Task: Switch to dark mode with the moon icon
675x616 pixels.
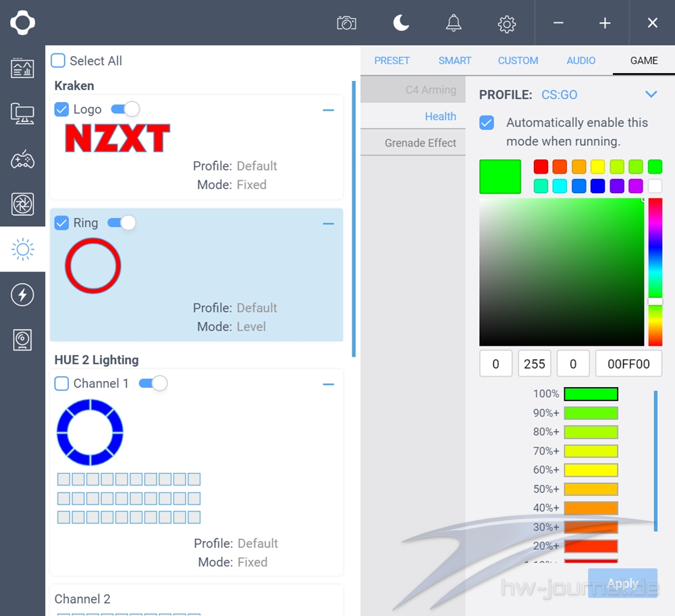Action: 401,23
